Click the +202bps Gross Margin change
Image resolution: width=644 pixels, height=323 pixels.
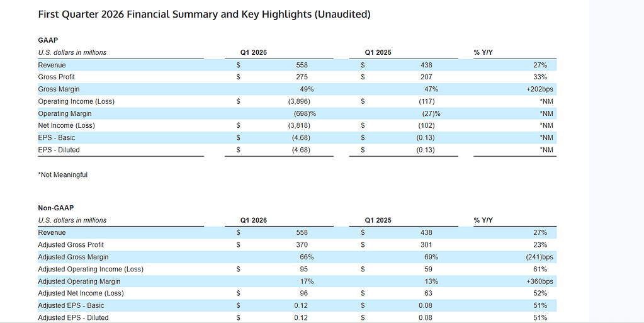541,89
